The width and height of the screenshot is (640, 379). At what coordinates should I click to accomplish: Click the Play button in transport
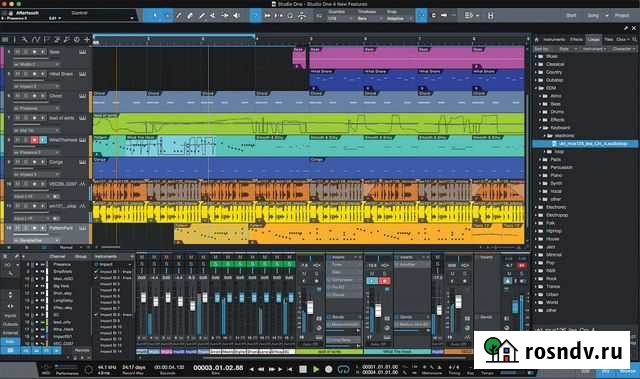[316, 369]
